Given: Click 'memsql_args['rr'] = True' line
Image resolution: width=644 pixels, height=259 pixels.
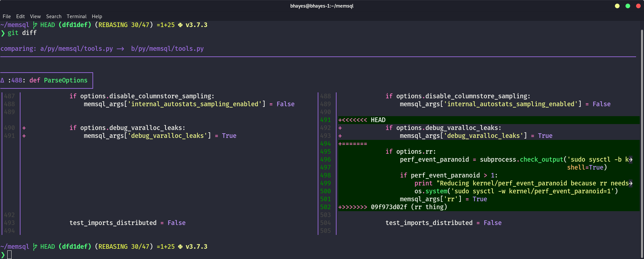Looking at the screenshot, I should click(x=444, y=199).
